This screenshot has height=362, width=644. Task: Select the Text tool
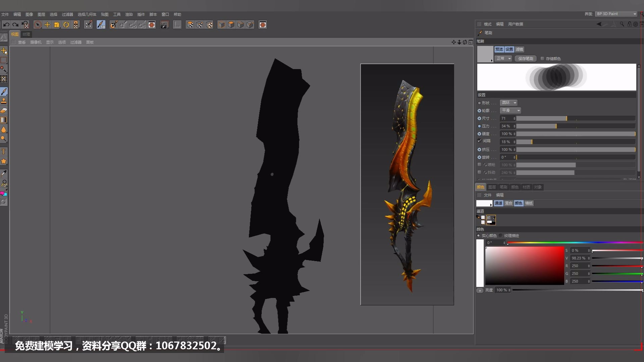(x=4, y=152)
